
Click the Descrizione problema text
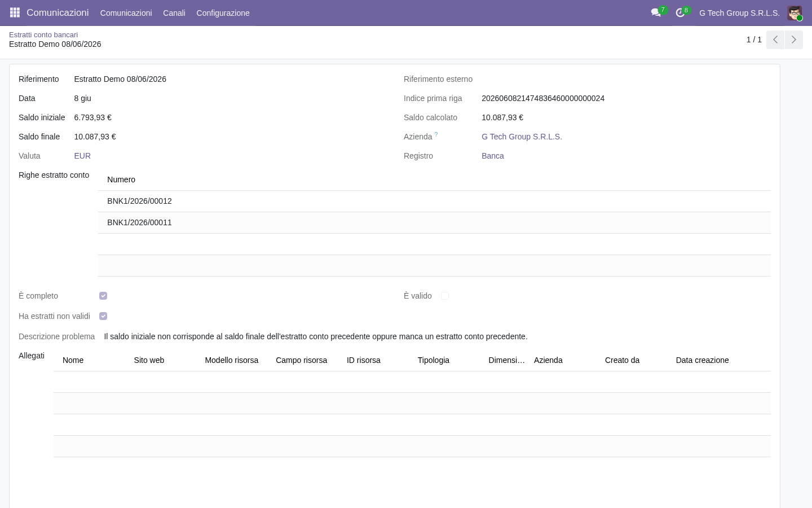click(316, 336)
